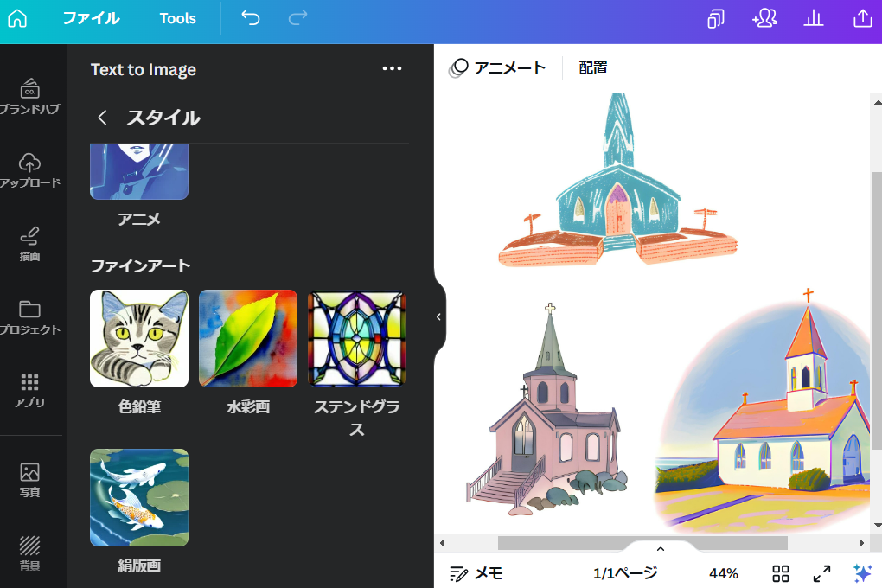The height and width of the screenshot is (588, 882).
Task: Enter fullscreen with expand arrows icon
Action: 821,573
